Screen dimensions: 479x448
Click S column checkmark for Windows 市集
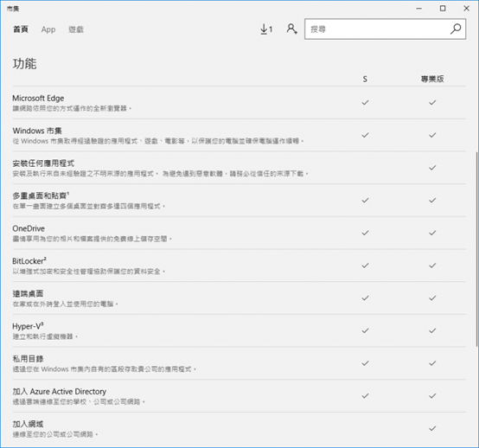point(365,135)
